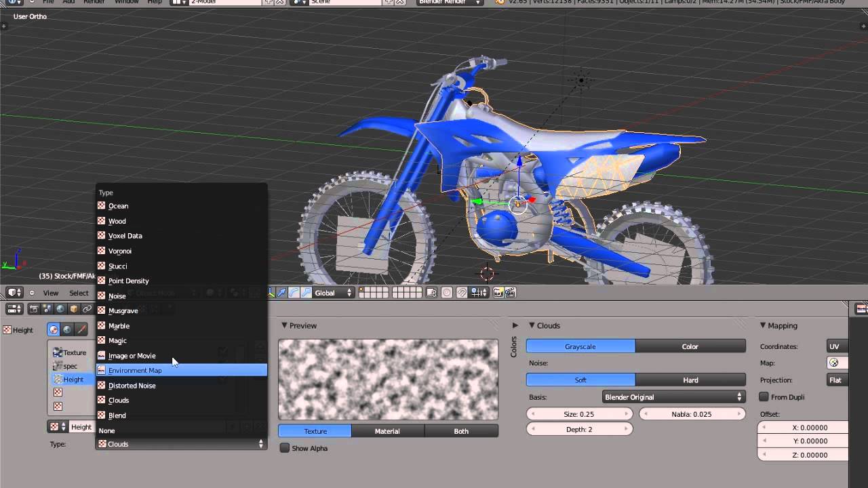Show material textures context icon
The width and height of the screenshot is (868, 488).
(54, 329)
